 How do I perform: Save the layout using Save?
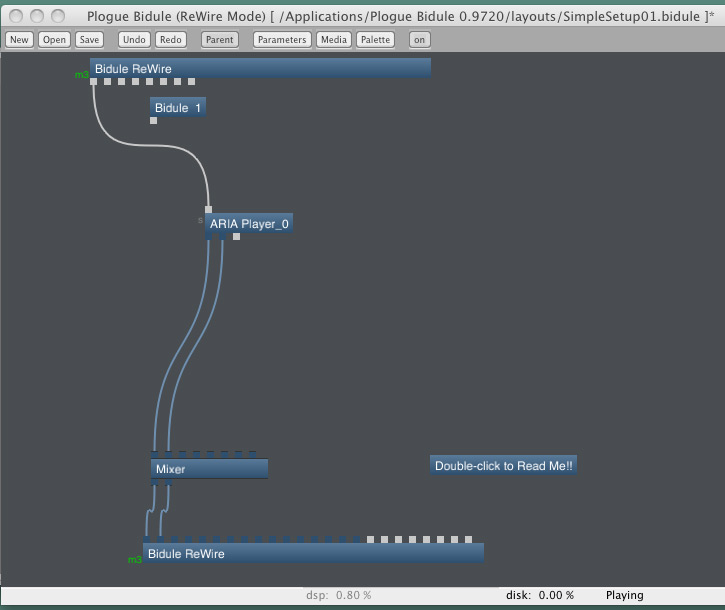(89, 40)
